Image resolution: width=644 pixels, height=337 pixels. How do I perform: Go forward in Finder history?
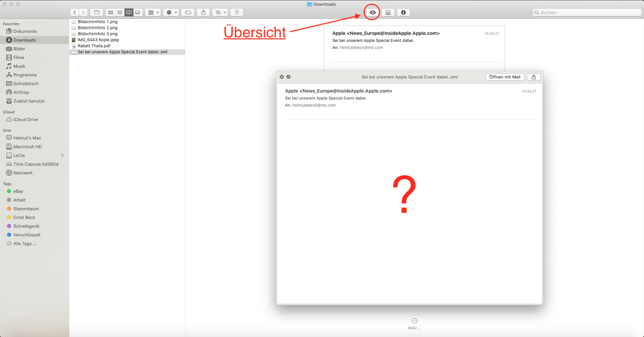84,12
